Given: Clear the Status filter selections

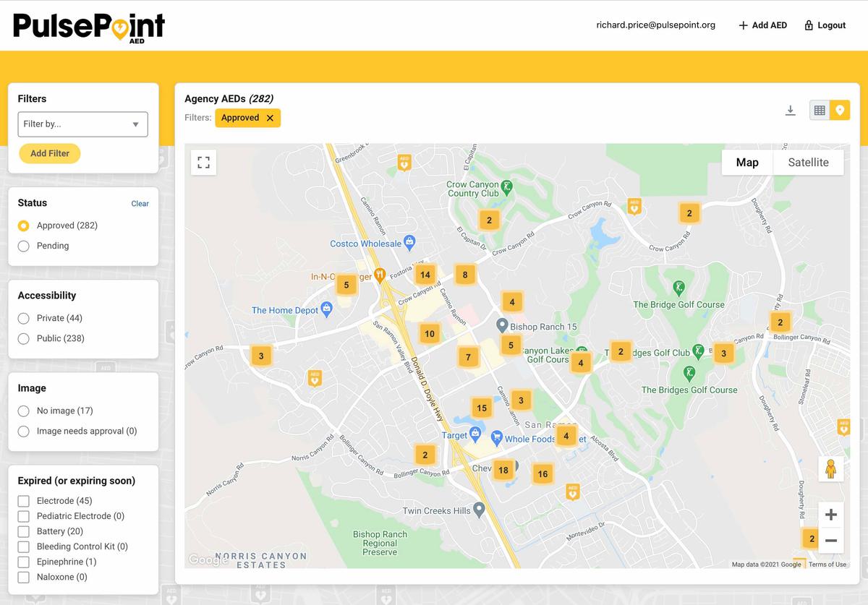Looking at the screenshot, I should tap(140, 203).
